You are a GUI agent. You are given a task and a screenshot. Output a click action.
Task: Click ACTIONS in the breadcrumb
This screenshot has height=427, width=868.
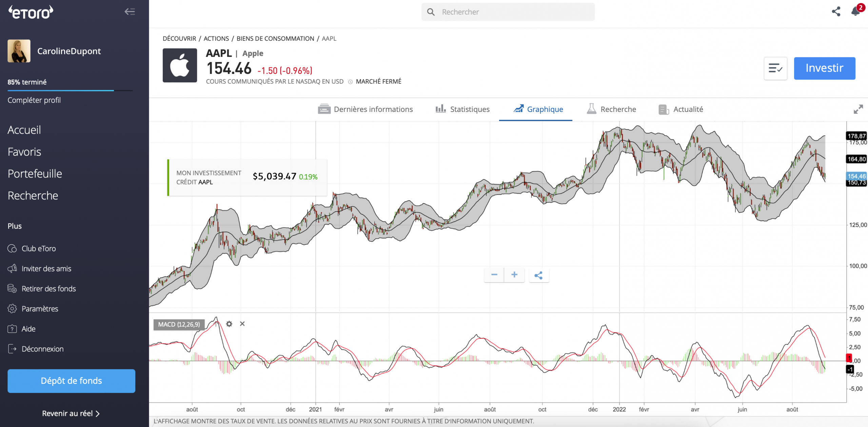[x=216, y=39]
